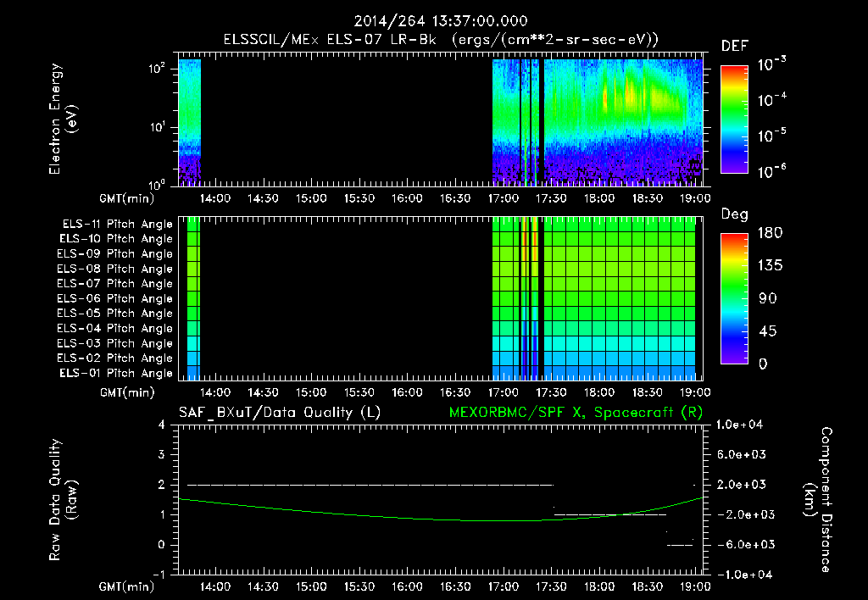The width and height of the screenshot is (868, 600).
Task: Click the 16:30 tick on the bottom plot time axis
Action: click(x=455, y=586)
